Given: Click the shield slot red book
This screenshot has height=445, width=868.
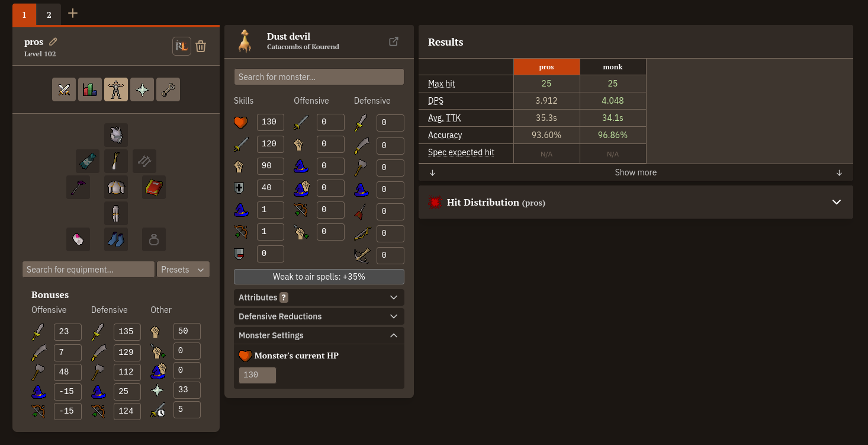Looking at the screenshot, I should [154, 187].
